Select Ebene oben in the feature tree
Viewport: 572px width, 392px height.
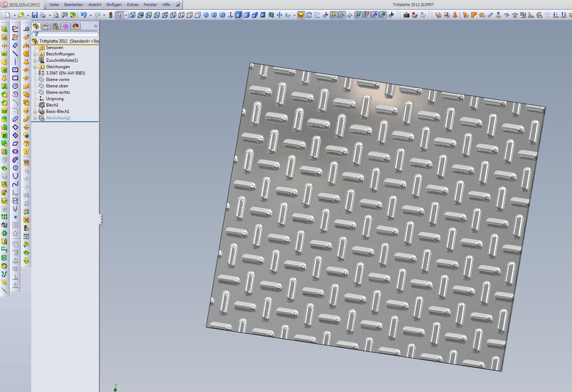(x=57, y=86)
